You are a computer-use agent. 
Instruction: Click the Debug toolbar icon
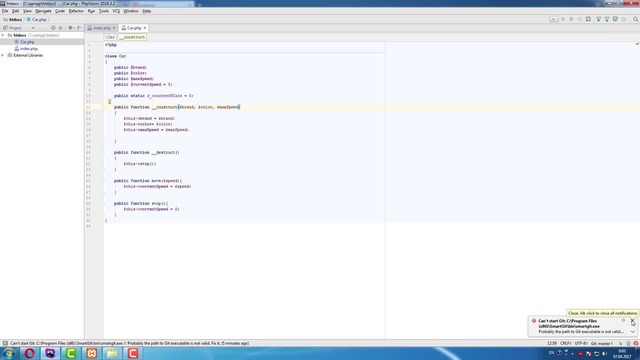pos(571,19)
